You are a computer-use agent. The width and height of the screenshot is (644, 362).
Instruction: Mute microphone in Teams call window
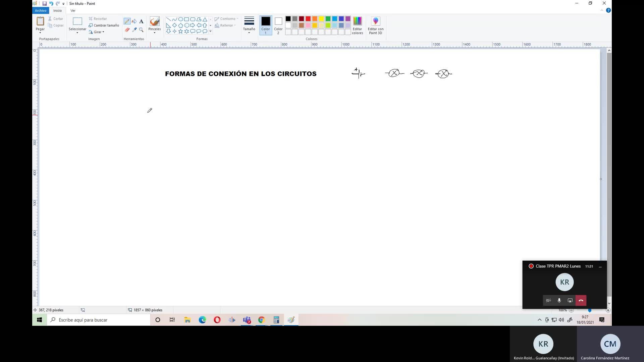point(559,300)
